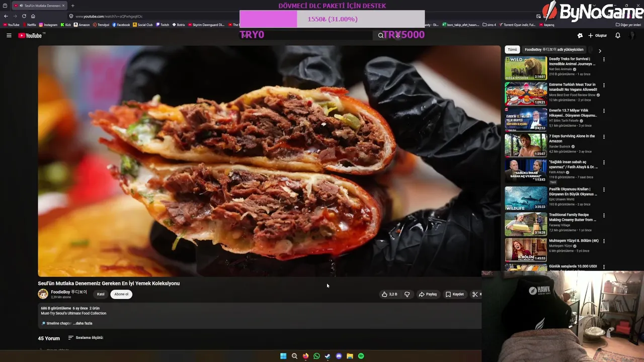Image resolution: width=644 pixels, height=362 pixels.
Task: Open Evren'in 13.7 Milyar Yıllık Hikayesi title
Action: click(572, 113)
